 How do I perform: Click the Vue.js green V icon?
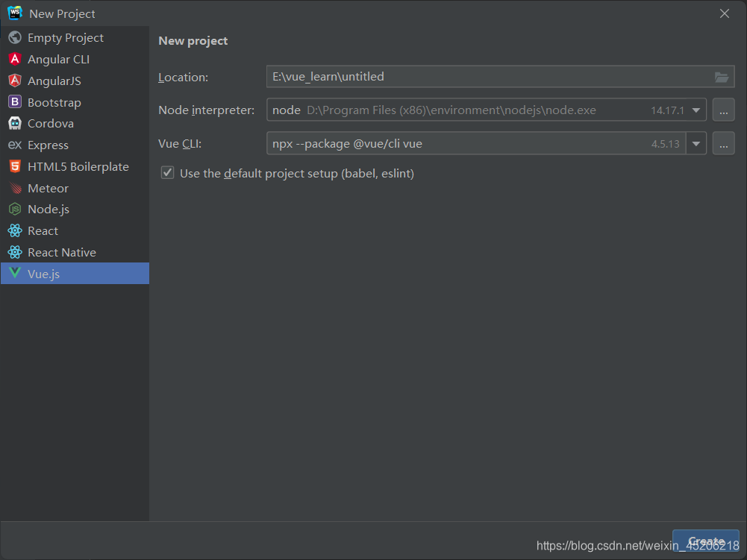tap(15, 273)
